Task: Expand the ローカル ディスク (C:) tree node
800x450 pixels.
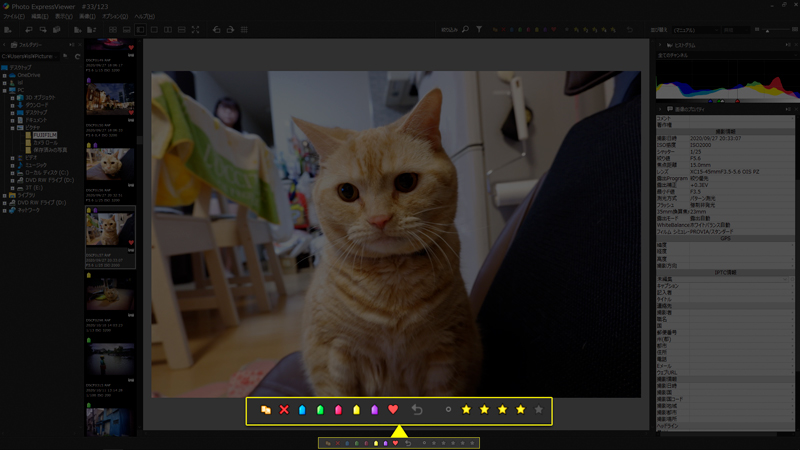Action: pos(12,172)
